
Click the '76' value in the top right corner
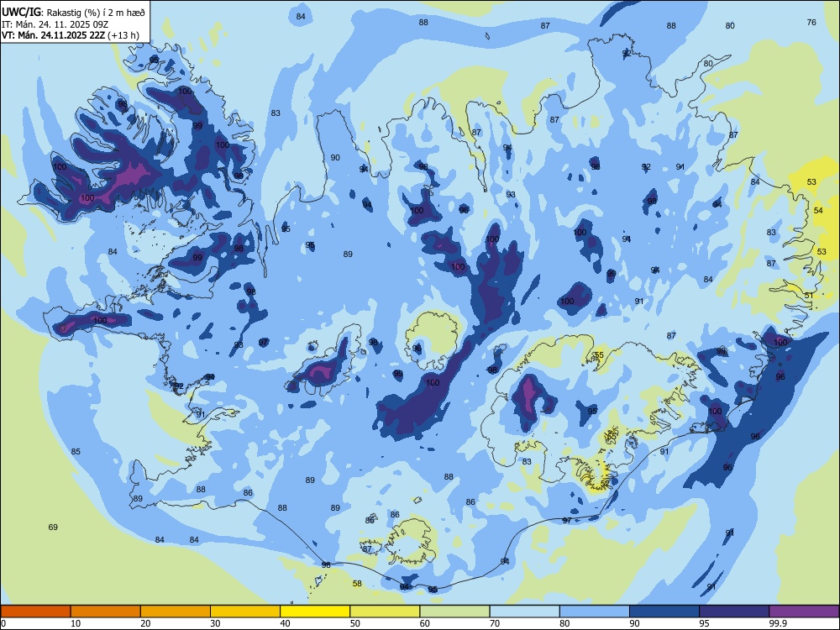coord(811,22)
